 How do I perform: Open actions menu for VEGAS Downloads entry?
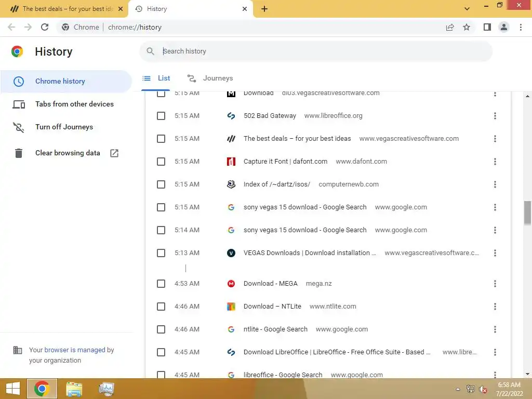[495, 253]
